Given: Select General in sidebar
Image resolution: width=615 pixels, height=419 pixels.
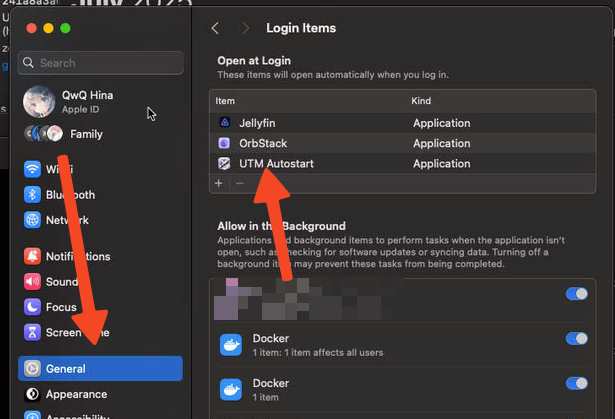Looking at the screenshot, I should 100,369.
